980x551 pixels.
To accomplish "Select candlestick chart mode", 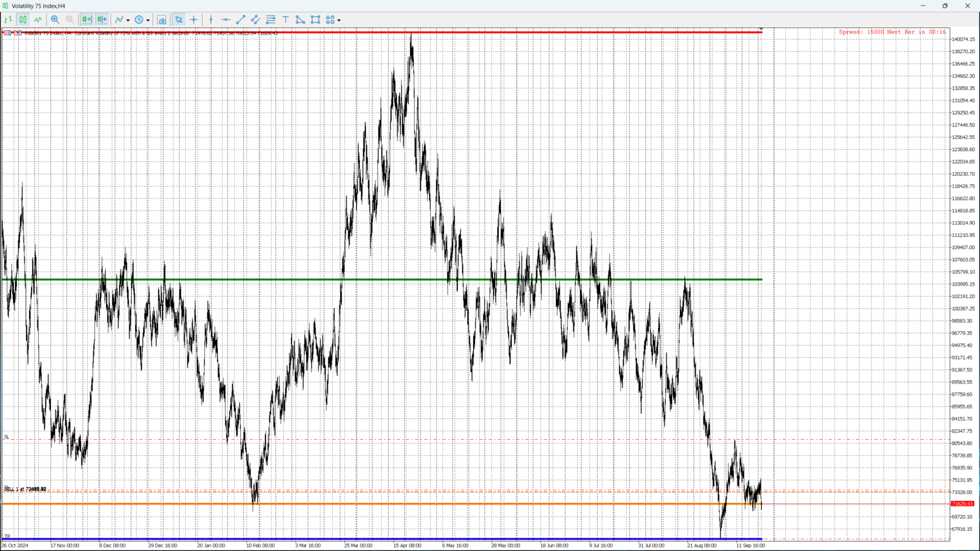I will [x=23, y=20].
